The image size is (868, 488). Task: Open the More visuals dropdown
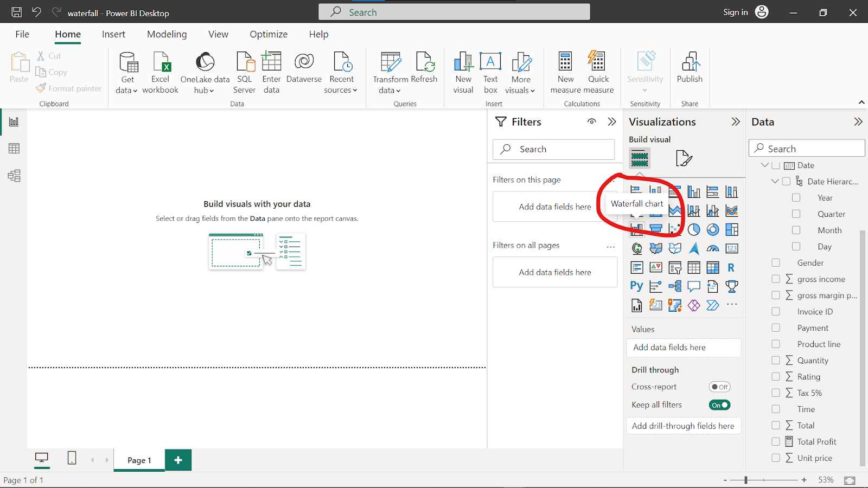[x=521, y=73]
